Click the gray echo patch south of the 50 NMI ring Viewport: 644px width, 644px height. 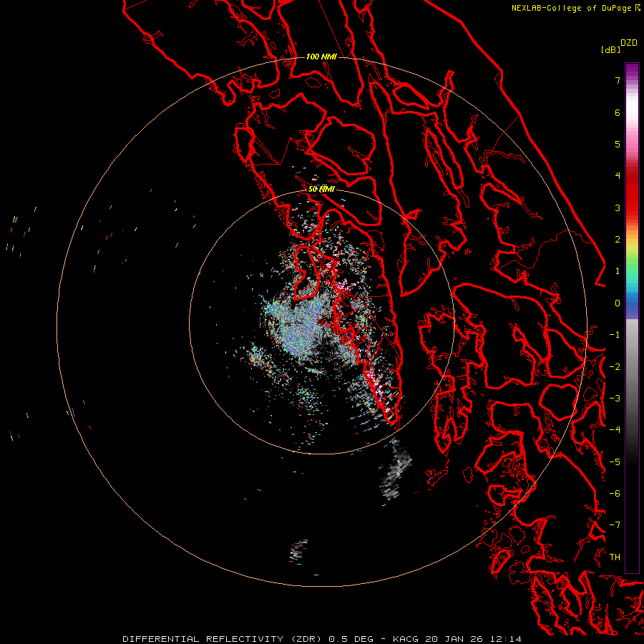click(395, 468)
